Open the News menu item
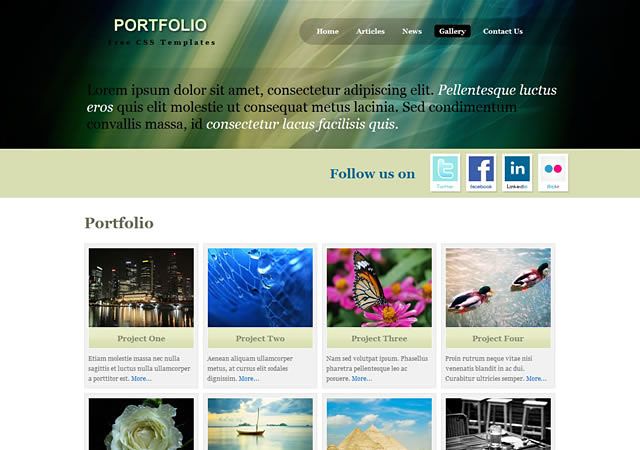 coord(412,31)
